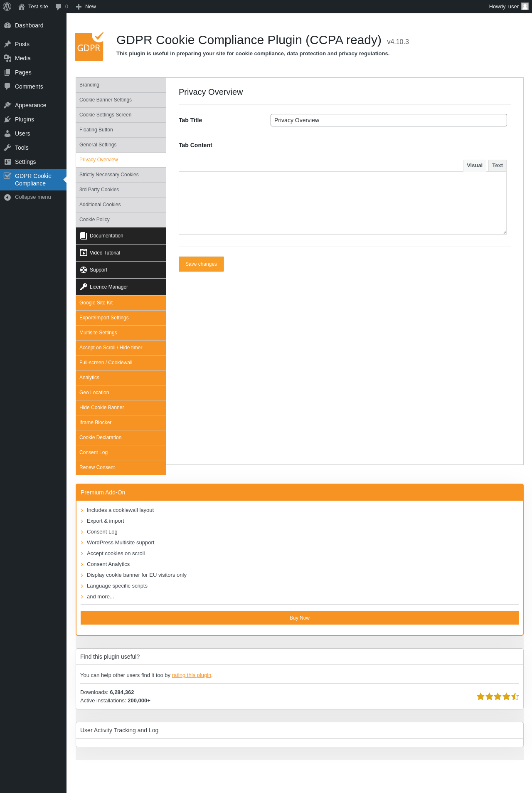Screen dimensions: 532x793
Task: Select the Cookie Settings Screen tab
Action: click(x=121, y=115)
